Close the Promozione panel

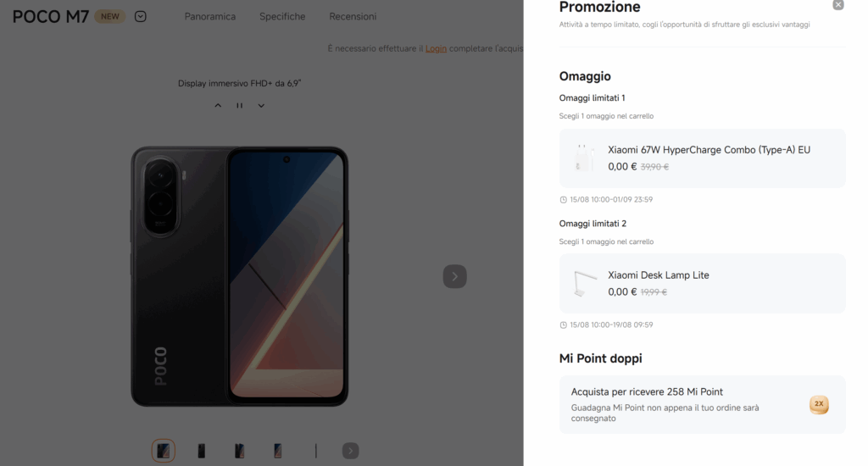(838, 5)
